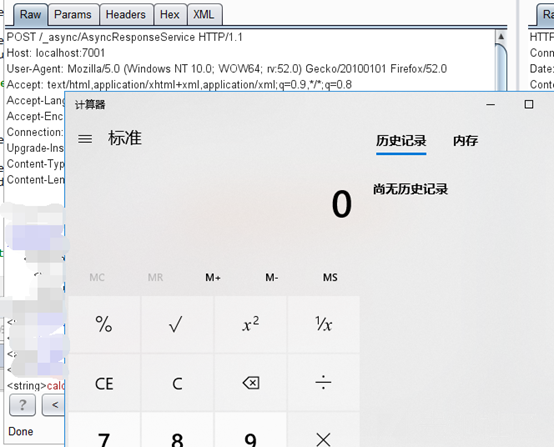The image size is (554, 447).
Task: Select the XML tab in Burp request
Action: click(204, 15)
